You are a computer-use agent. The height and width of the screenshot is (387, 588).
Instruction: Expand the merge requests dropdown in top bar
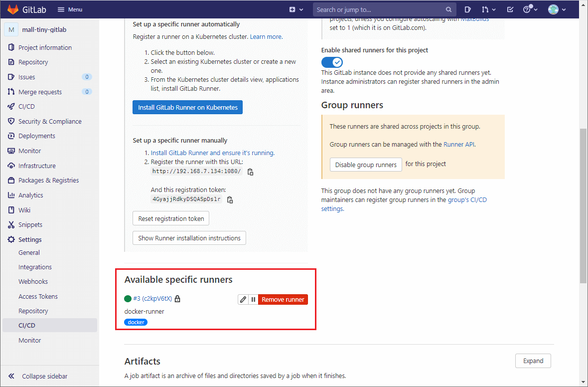(489, 9)
